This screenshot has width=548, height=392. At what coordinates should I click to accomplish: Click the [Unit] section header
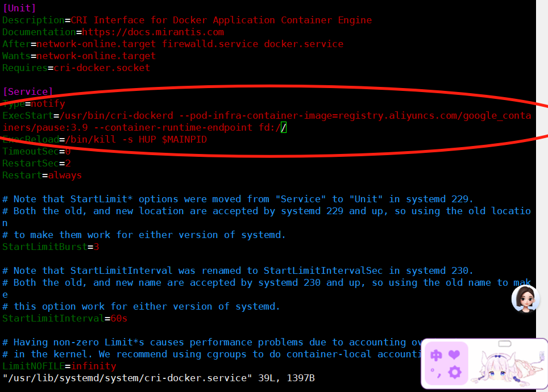click(19, 8)
